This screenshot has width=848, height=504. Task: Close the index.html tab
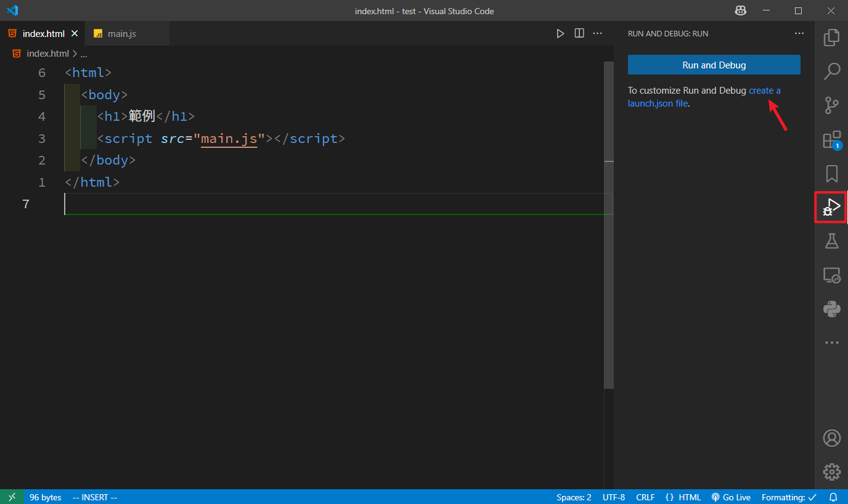(x=75, y=33)
